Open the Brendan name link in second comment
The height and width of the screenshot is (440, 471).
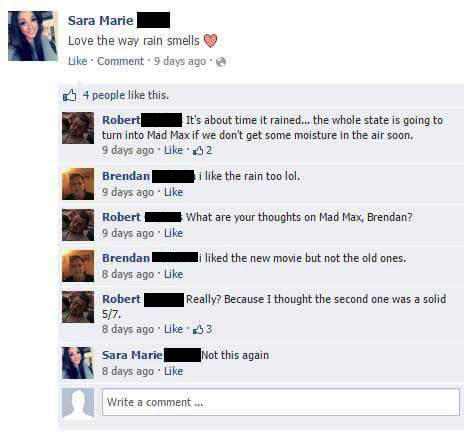pos(126,176)
